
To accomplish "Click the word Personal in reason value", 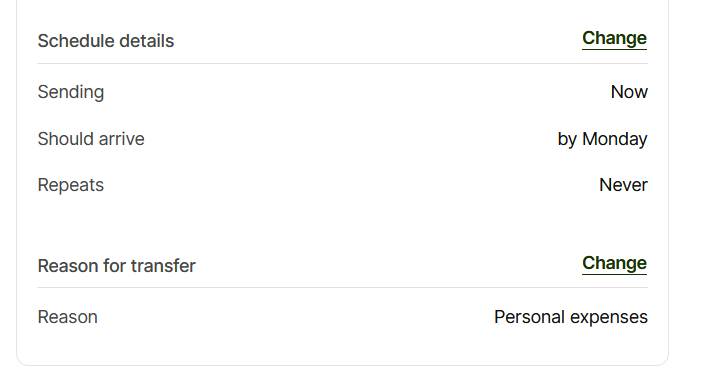I will tap(529, 317).
